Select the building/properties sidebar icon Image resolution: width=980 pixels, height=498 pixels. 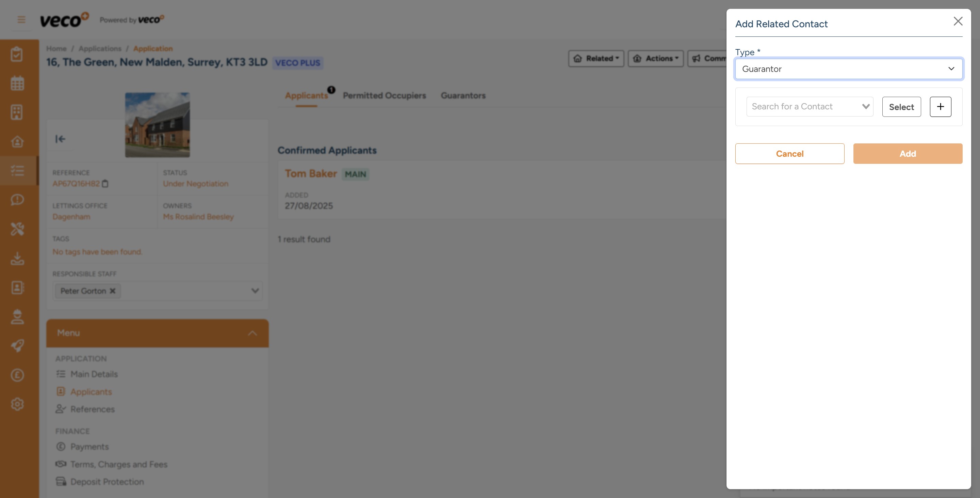pos(17,112)
